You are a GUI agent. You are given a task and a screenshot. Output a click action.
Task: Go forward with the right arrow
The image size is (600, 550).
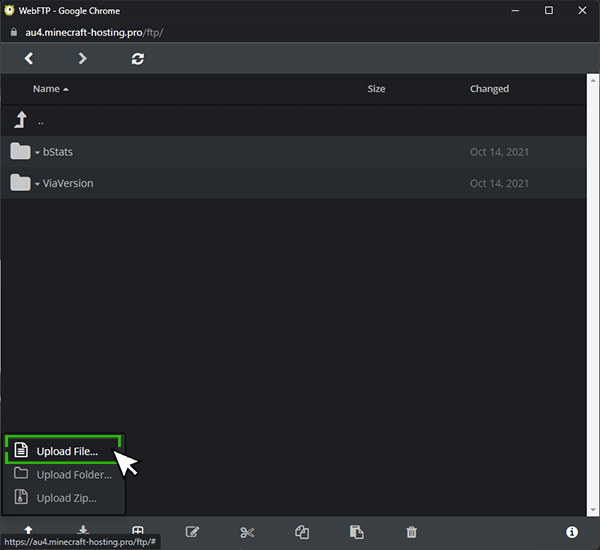(x=82, y=59)
